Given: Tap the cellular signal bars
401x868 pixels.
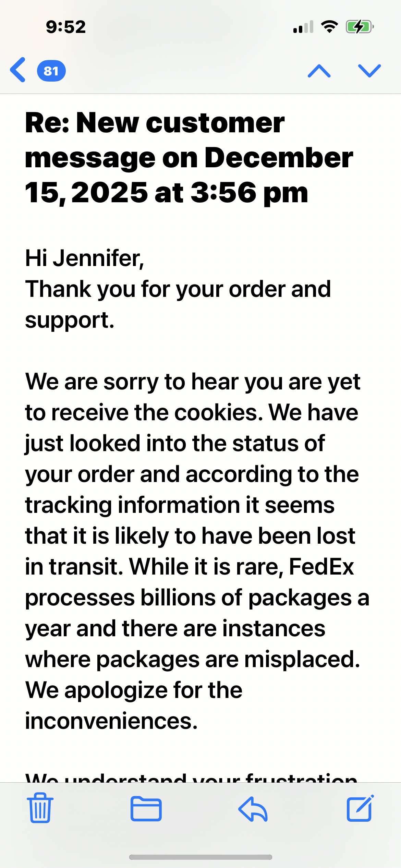Looking at the screenshot, I should (303, 27).
